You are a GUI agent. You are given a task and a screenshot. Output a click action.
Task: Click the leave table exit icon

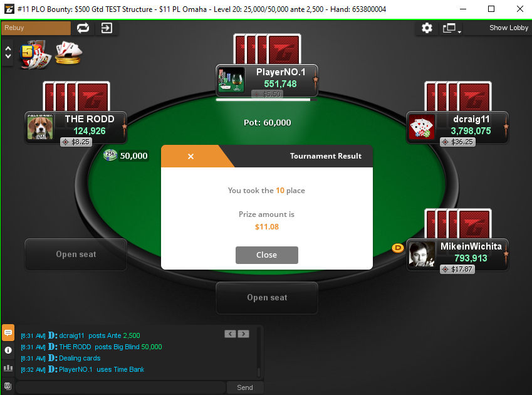coord(107,28)
